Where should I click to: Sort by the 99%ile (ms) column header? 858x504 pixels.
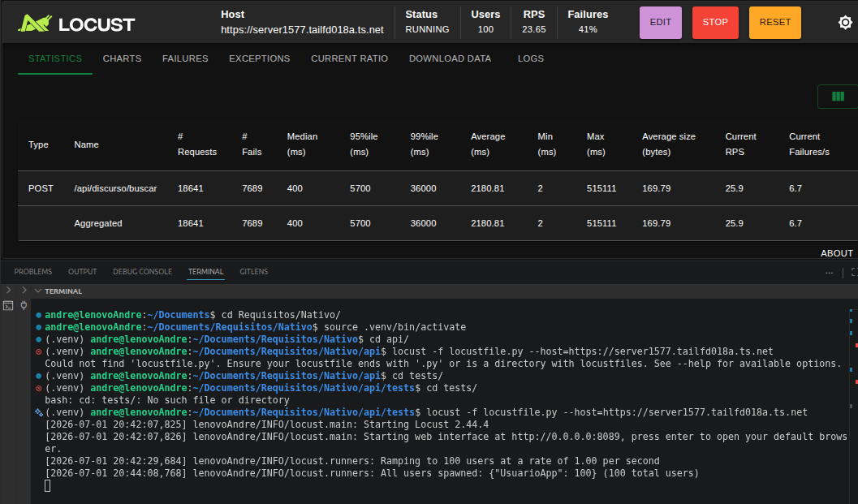tap(424, 144)
